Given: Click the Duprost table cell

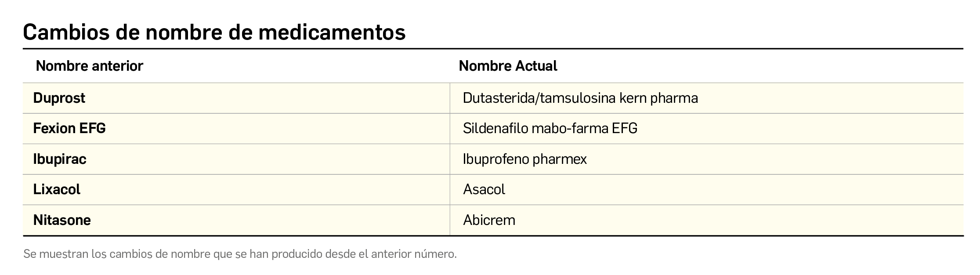Looking at the screenshot, I should point(59,98).
